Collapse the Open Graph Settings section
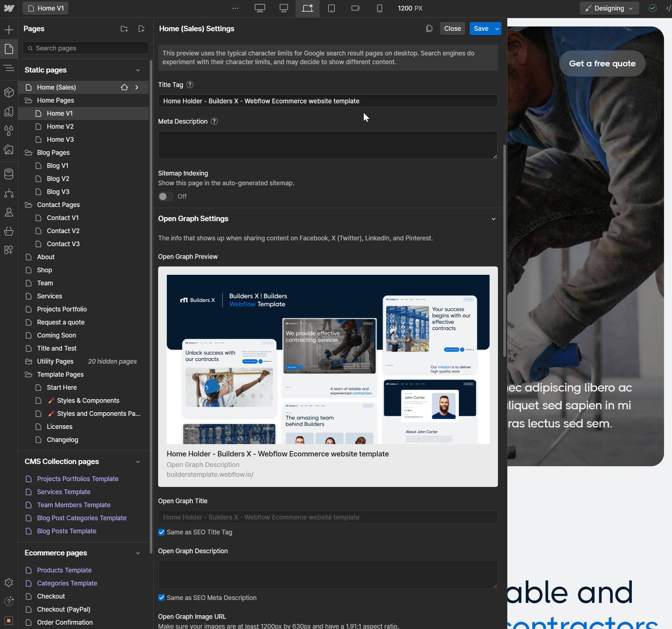 493,219
